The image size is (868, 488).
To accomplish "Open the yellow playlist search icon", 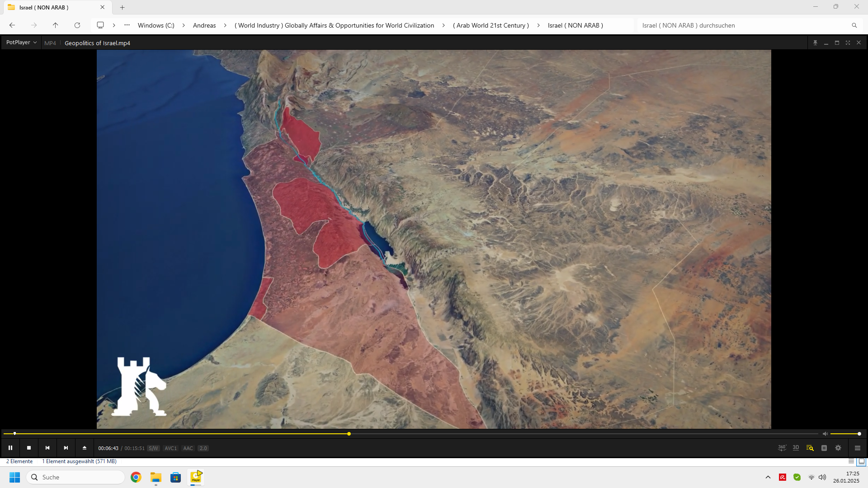I will tap(810, 448).
